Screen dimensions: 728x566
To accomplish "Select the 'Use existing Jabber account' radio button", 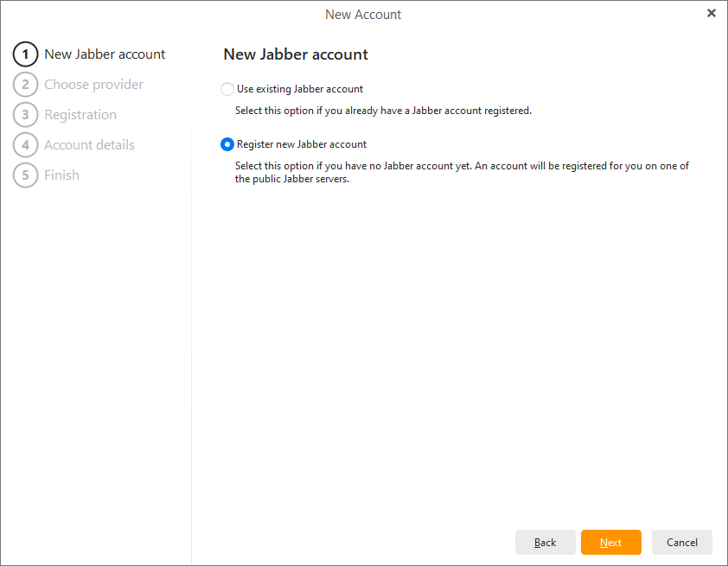I will 227,89.
